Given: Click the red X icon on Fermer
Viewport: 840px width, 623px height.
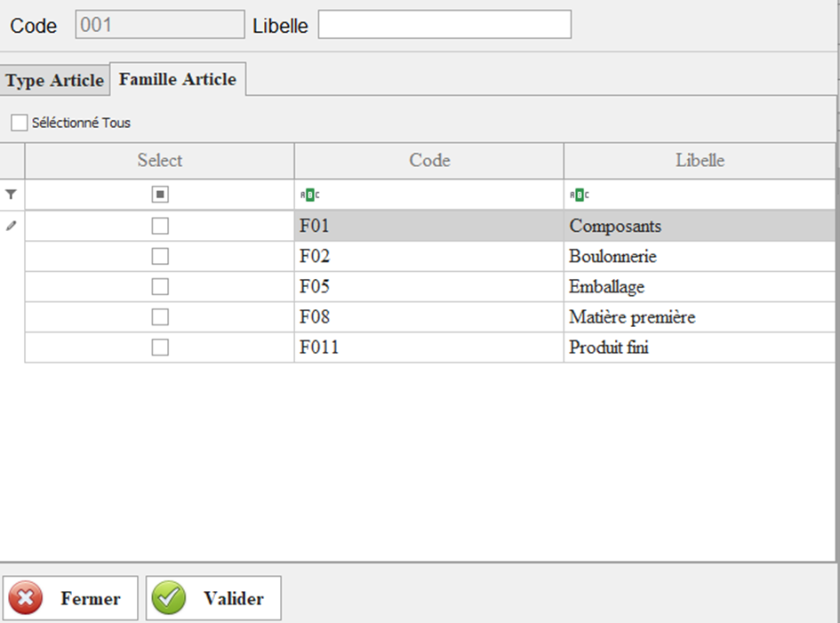Looking at the screenshot, I should [28, 598].
